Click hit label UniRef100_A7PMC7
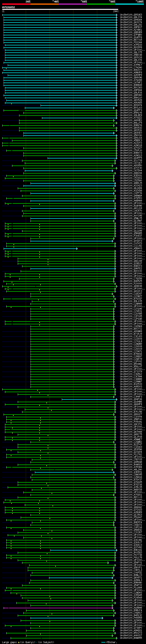This screenshot has height=644, width=146. (x=131, y=65)
